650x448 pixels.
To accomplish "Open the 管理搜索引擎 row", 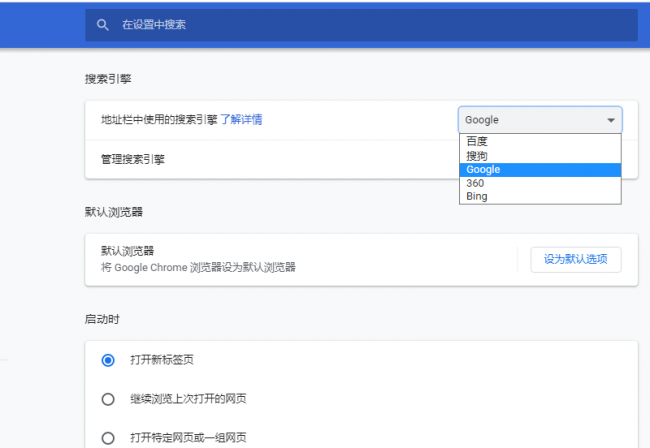I will tap(361, 160).
